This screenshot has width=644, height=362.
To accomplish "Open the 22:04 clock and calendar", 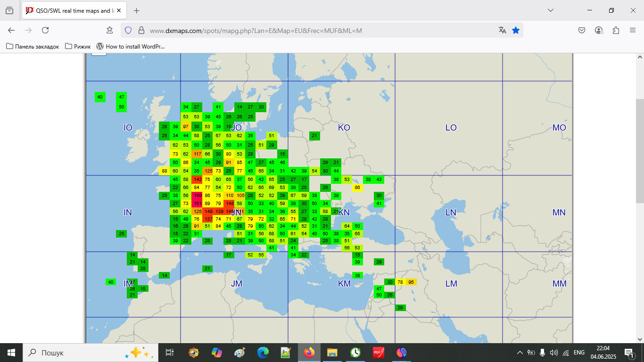I will (x=603, y=353).
